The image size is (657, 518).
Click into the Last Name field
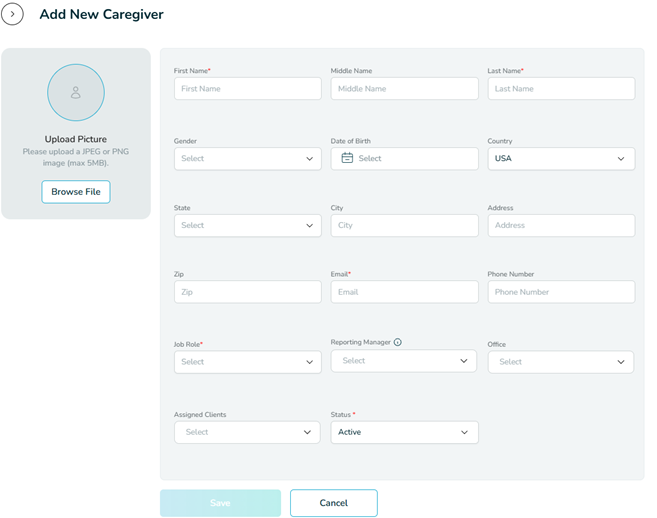point(560,89)
